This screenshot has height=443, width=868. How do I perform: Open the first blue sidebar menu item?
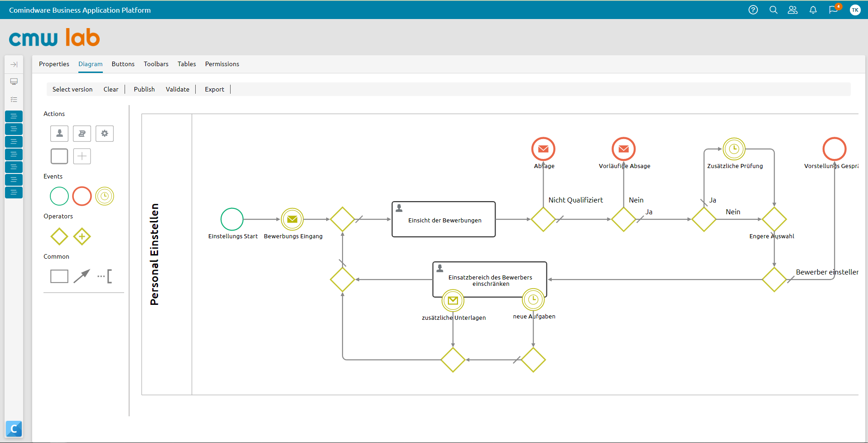coord(14,116)
